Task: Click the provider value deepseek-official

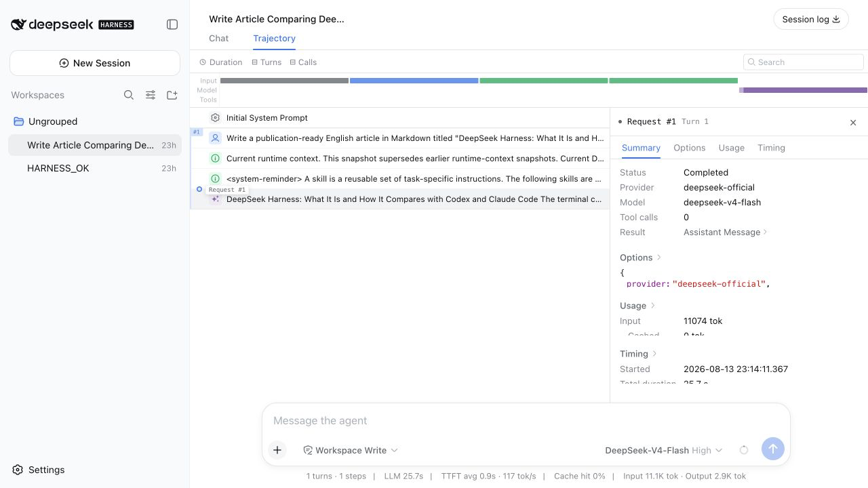Action: pos(719,187)
